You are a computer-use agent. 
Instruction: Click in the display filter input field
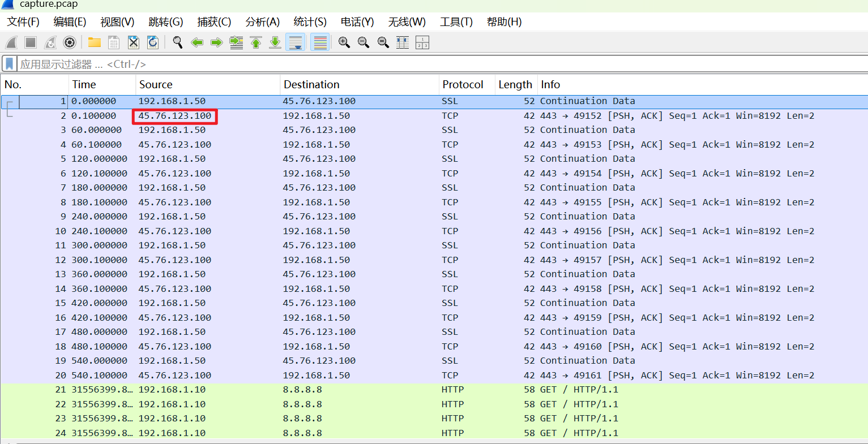click(396, 64)
